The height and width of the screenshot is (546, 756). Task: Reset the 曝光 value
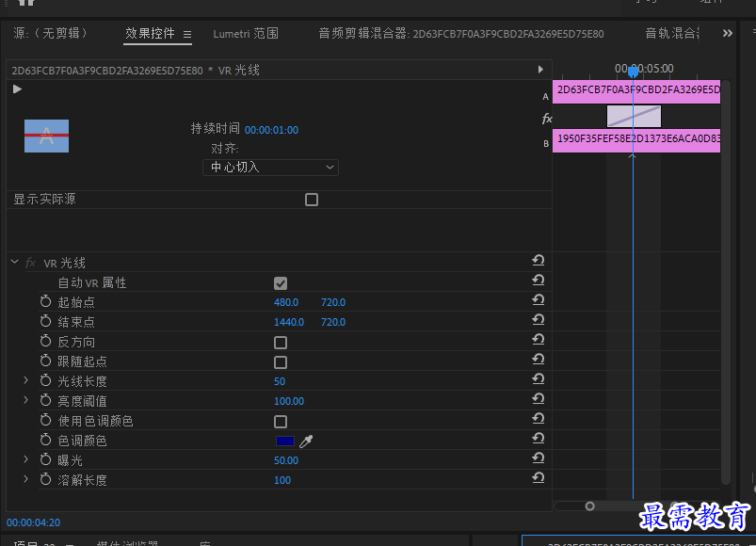click(x=539, y=458)
